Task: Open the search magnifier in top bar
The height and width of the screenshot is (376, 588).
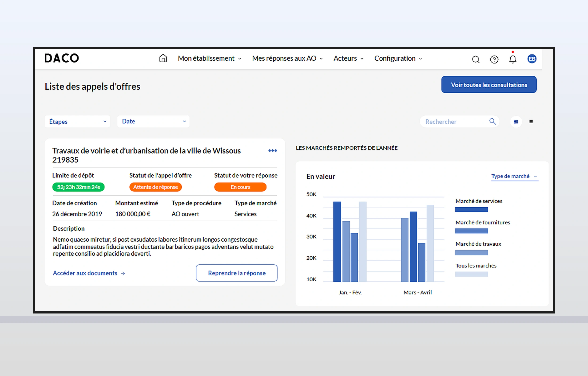Action: pos(475,59)
